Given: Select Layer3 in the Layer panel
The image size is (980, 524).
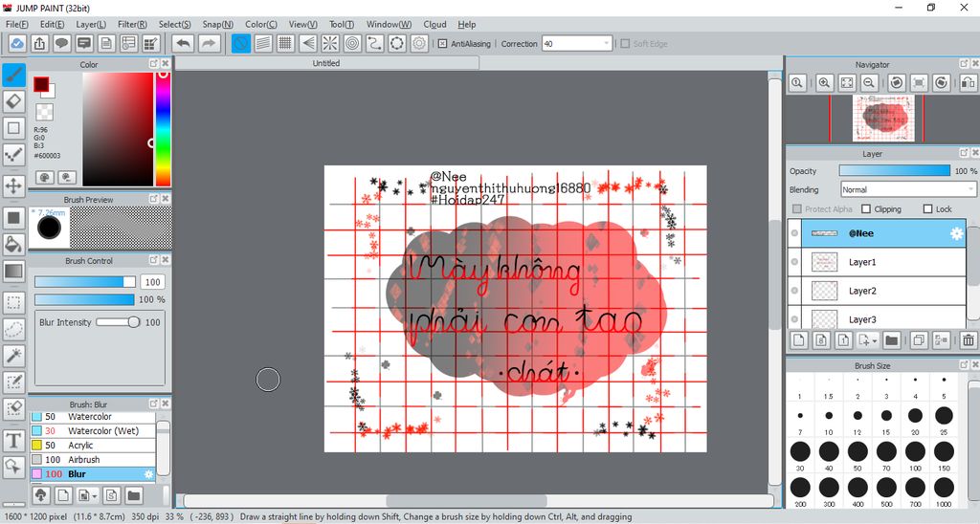Looking at the screenshot, I should [x=877, y=317].
